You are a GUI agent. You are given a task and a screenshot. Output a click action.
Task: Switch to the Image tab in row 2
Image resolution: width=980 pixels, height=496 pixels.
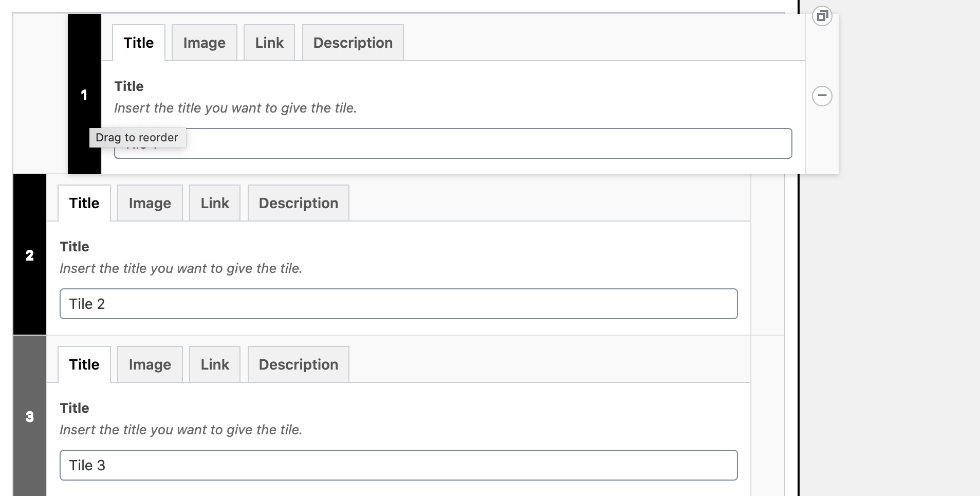(150, 203)
